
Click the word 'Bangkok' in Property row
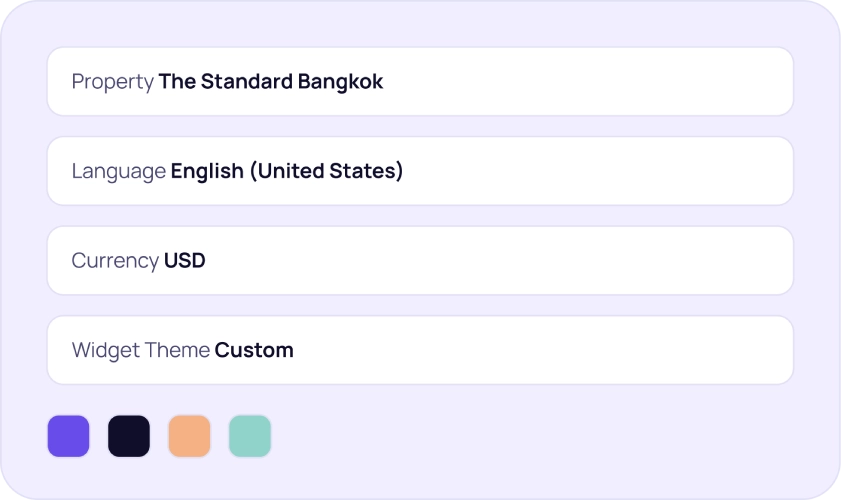coord(341,83)
